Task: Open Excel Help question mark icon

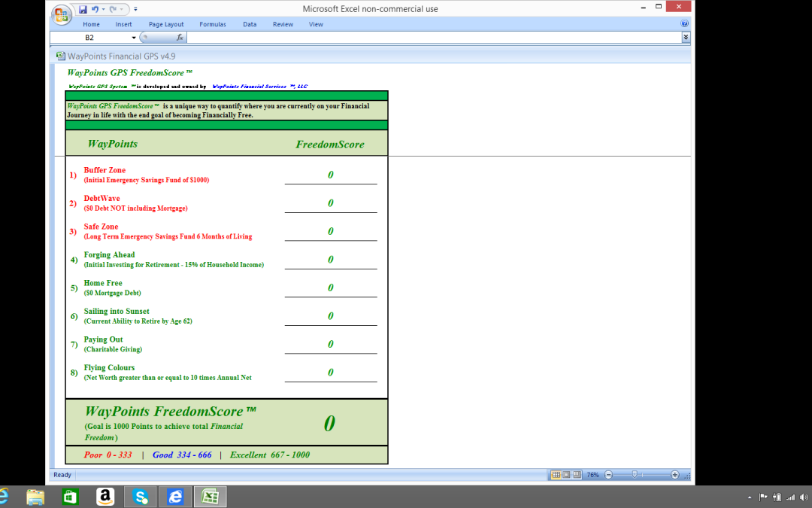Action: tap(684, 23)
